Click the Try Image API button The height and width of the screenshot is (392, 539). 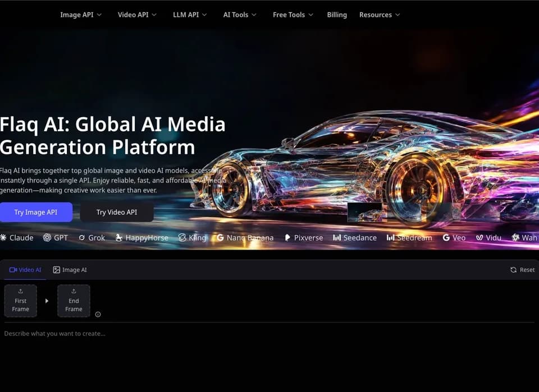[x=36, y=212]
